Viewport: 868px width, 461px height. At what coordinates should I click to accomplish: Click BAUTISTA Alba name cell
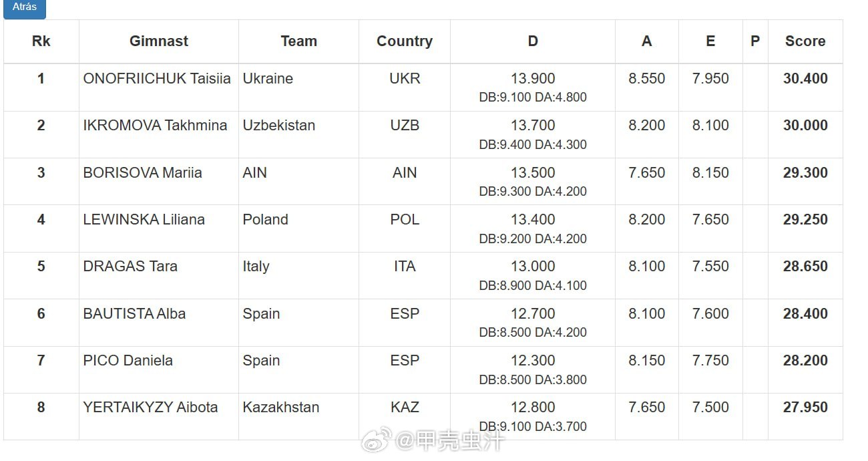[134, 314]
